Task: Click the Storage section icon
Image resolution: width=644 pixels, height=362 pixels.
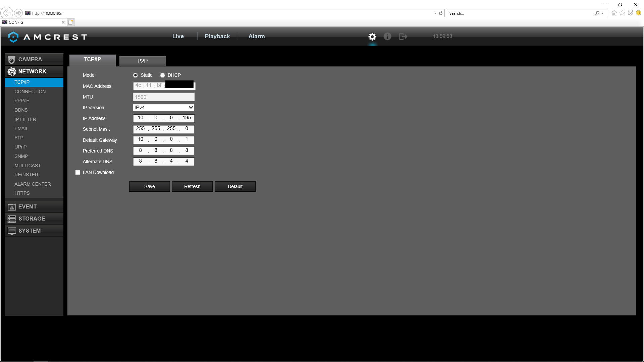Action: [x=12, y=219]
